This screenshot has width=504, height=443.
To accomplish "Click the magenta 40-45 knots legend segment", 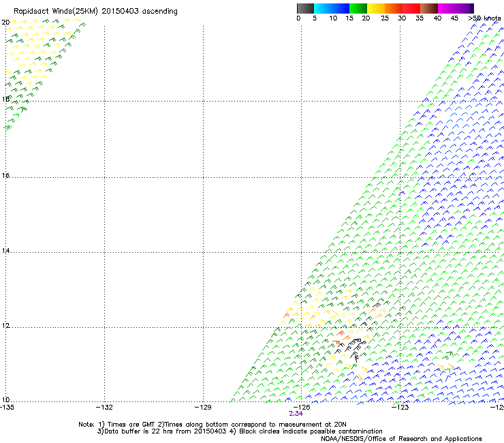I will [447, 8].
